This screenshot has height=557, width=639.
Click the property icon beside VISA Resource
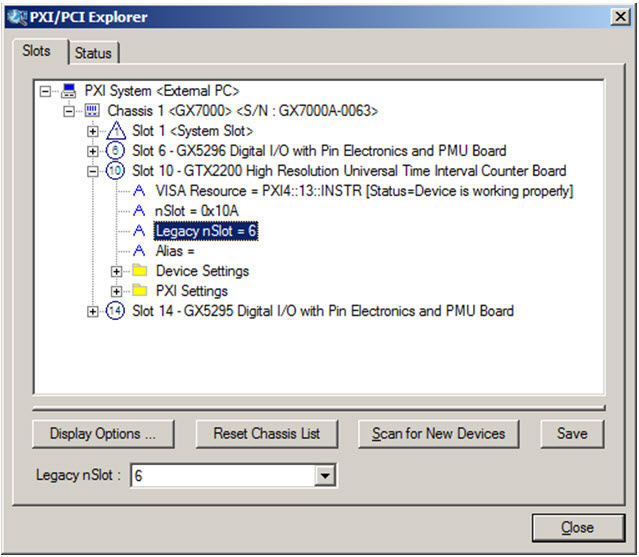coord(139,191)
